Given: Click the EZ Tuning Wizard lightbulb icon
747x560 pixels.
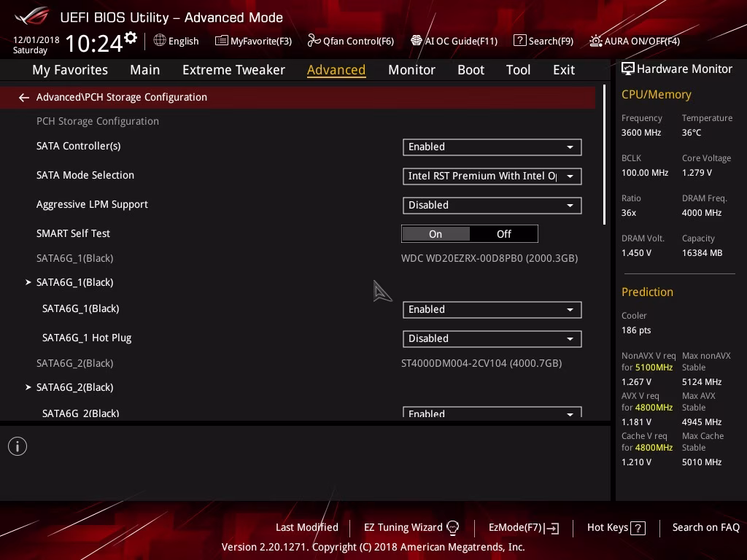Looking at the screenshot, I should (452, 528).
